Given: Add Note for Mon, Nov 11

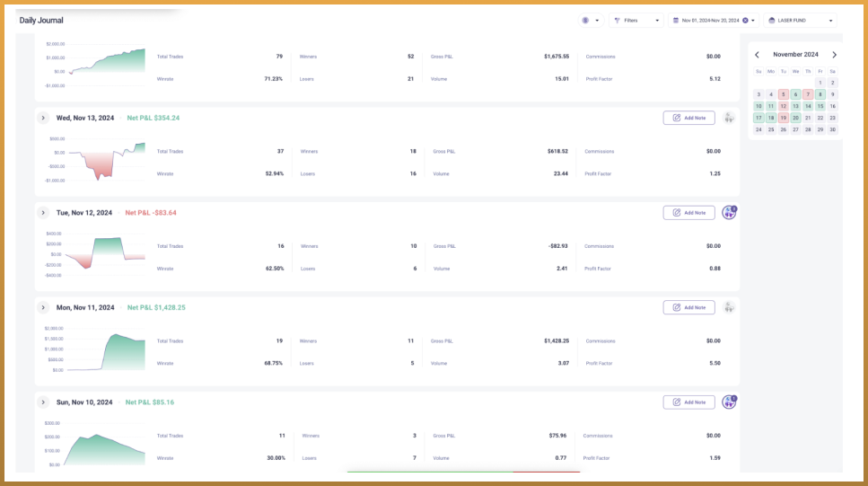Looking at the screenshot, I should (688, 307).
